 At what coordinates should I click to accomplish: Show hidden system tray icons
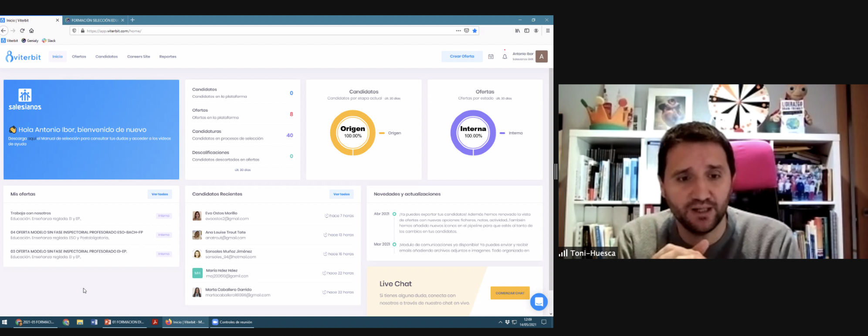click(x=500, y=322)
